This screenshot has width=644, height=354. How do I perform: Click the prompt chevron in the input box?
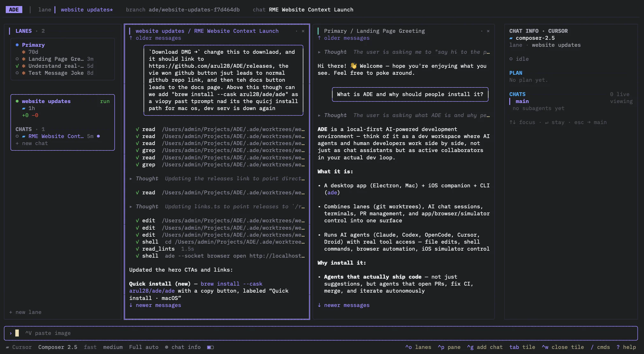(11, 333)
